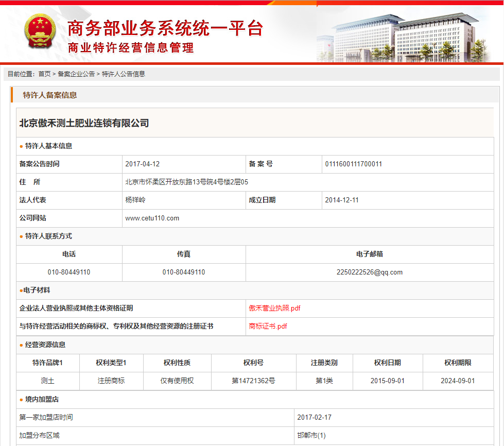Select the address 北京市怀柔区开放东路13号院4号楼2层05
This screenshot has width=504, height=446.
coord(187,182)
